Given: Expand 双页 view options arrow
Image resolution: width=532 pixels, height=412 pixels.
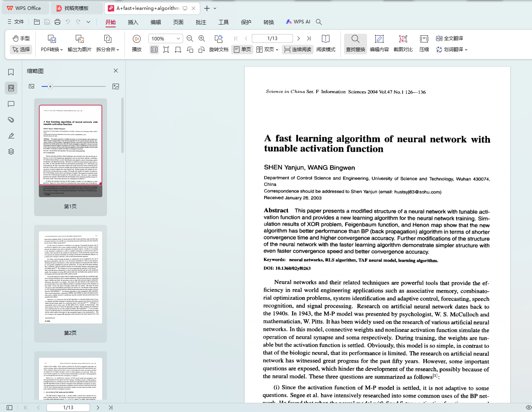Looking at the screenshot, I should (x=277, y=50).
